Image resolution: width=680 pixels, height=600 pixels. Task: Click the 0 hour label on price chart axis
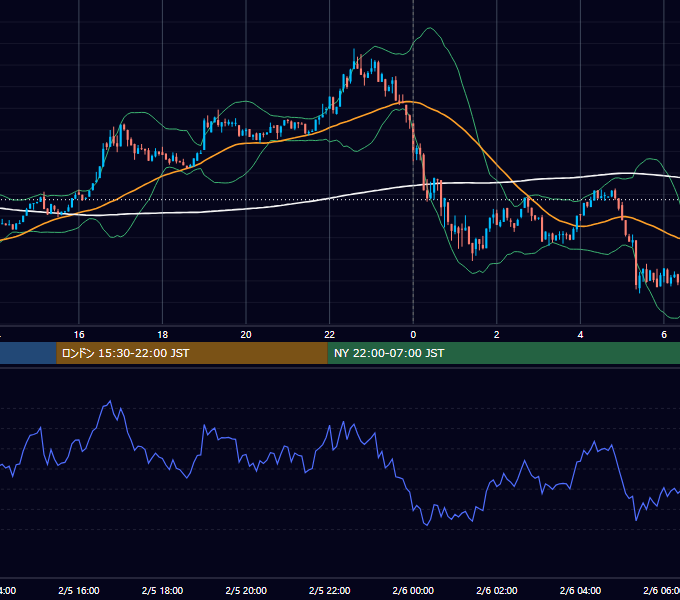(x=413, y=335)
